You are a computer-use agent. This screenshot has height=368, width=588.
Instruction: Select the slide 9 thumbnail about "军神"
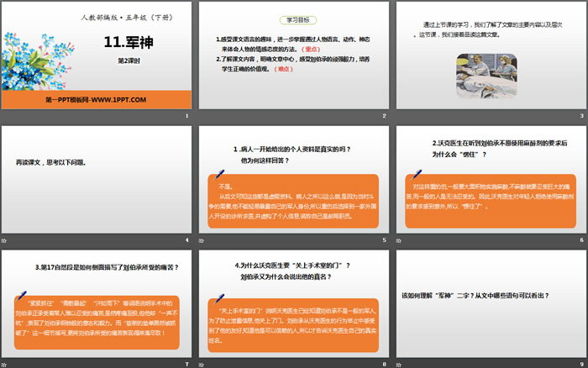tap(491, 303)
